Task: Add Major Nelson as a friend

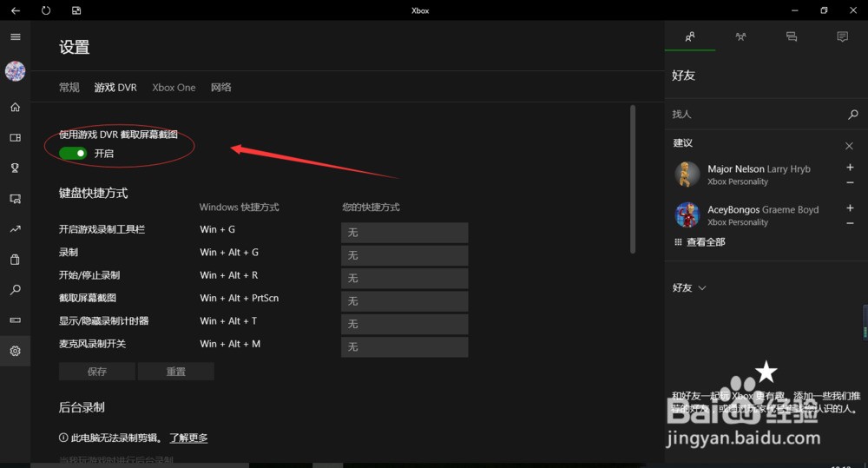Action: pos(850,168)
